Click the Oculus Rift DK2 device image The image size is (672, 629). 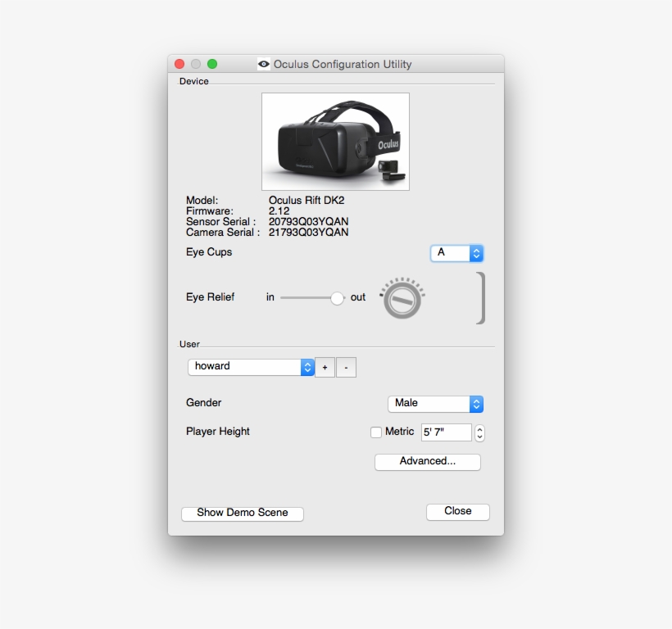[x=335, y=142]
